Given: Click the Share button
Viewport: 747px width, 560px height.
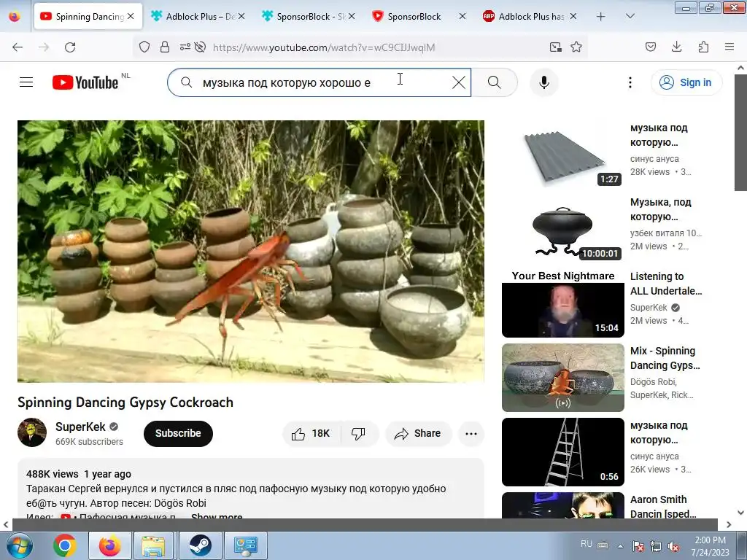Looking at the screenshot, I should click(x=418, y=433).
